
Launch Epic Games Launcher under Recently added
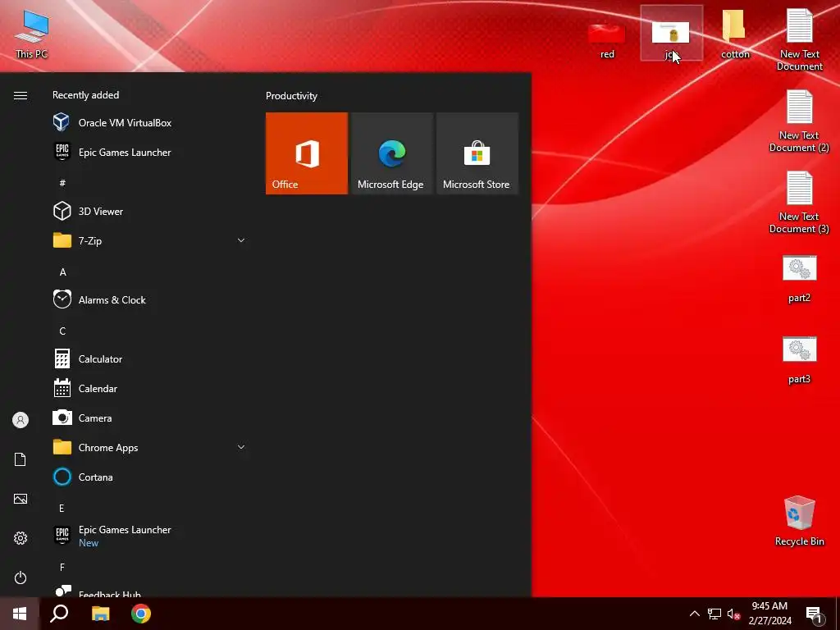(x=149, y=152)
